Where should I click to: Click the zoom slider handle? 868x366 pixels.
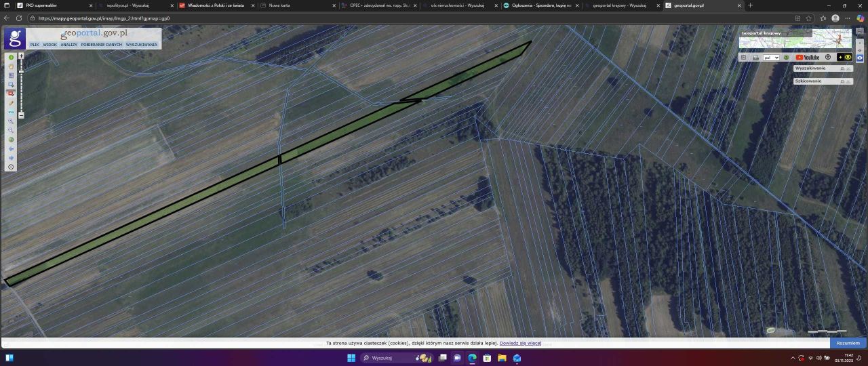click(x=21, y=71)
